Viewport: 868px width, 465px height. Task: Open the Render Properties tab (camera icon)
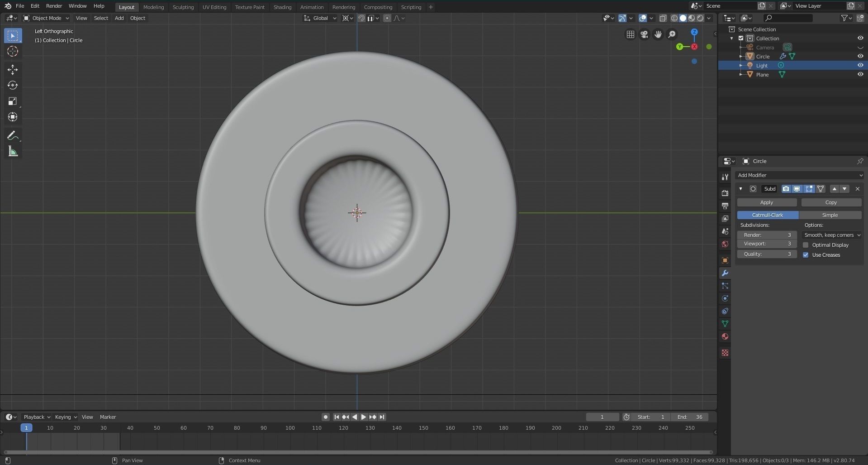pos(725,193)
